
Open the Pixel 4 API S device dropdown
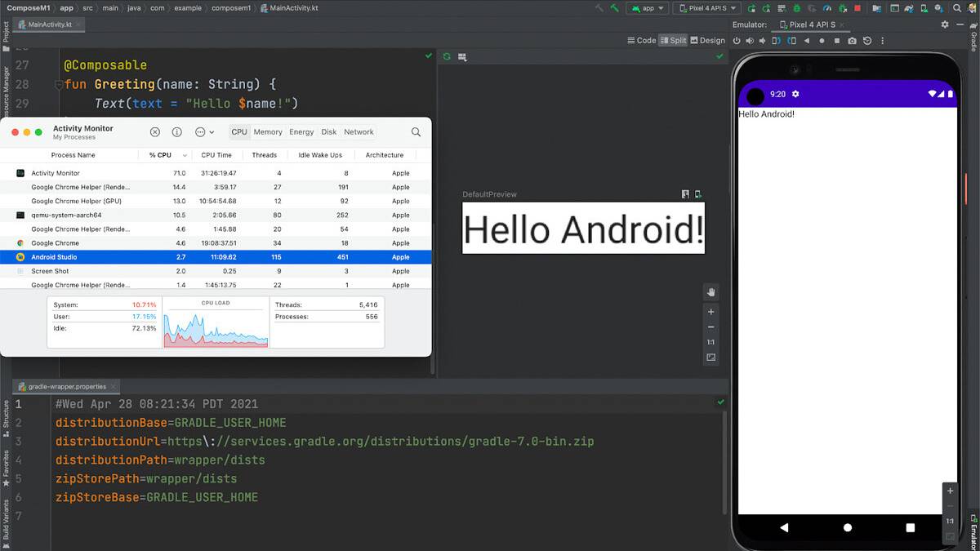(x=708, y=7)
